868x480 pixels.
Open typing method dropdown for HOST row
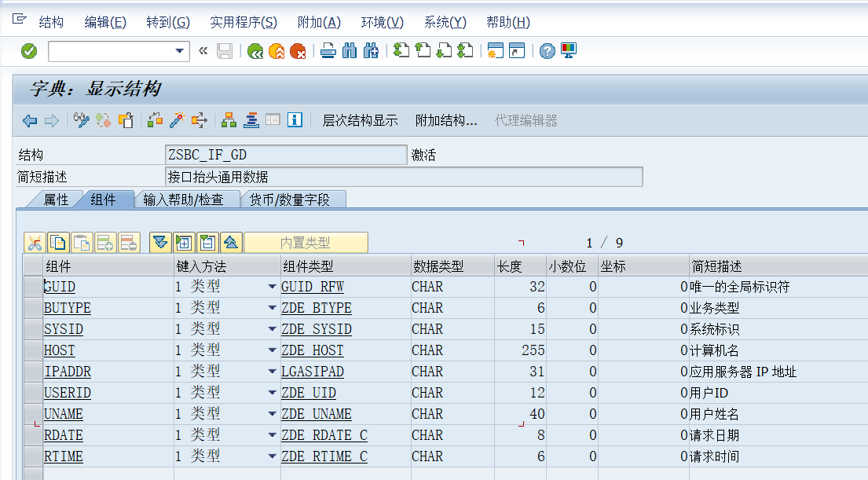pos(272,350)
